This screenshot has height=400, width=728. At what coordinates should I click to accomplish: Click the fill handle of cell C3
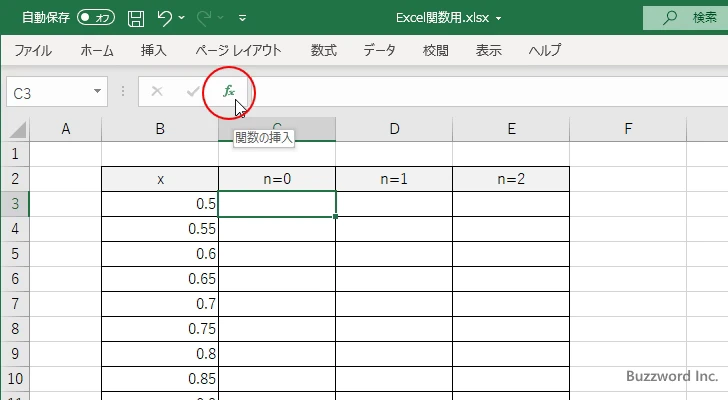tap(335, 216)
